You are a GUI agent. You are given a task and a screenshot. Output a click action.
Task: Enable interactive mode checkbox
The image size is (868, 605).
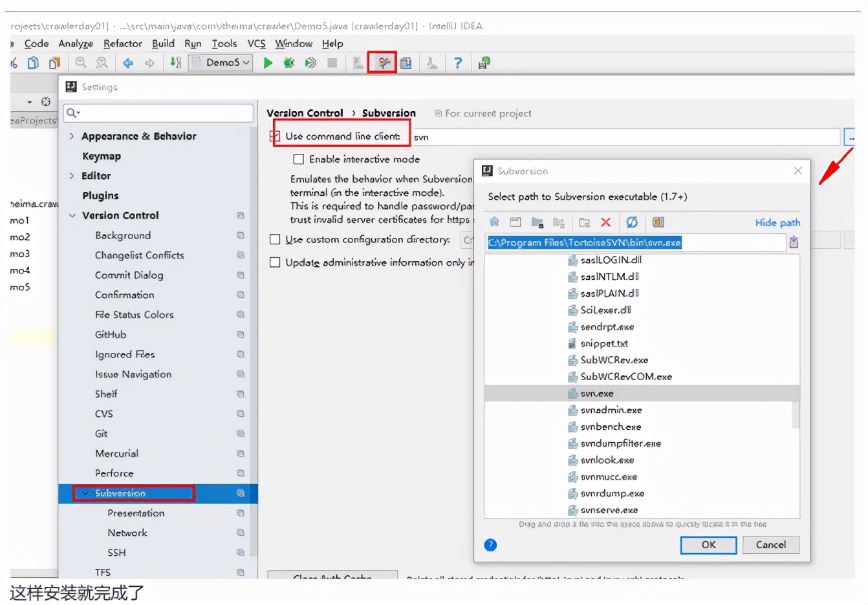click(x=299, y=159)
